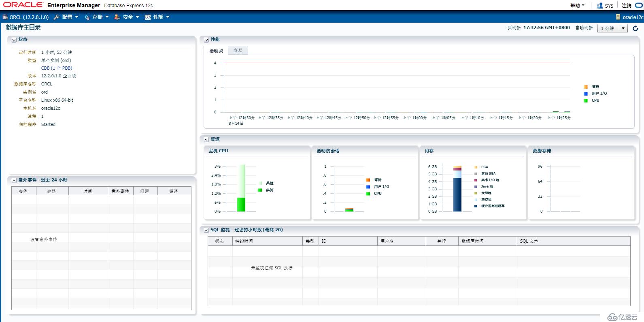
Task: Collapse the SQL 监视 panel
Action: (x=206, y=230)
